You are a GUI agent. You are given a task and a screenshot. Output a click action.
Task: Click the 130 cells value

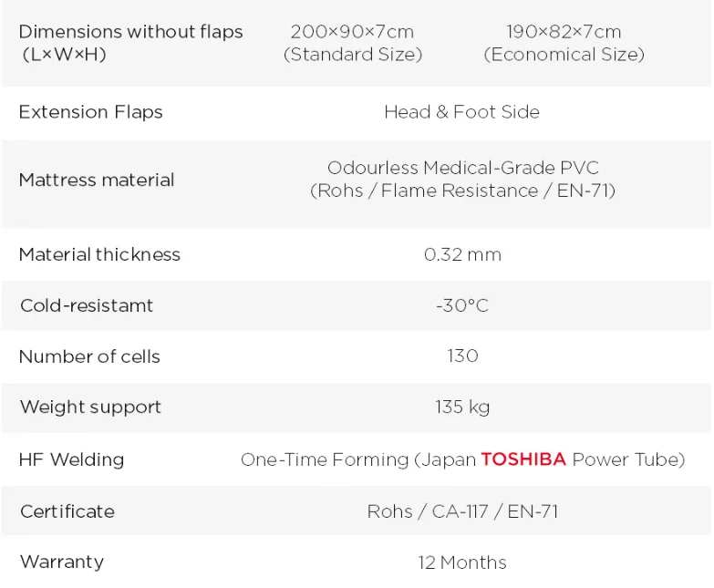coord(462,356)
